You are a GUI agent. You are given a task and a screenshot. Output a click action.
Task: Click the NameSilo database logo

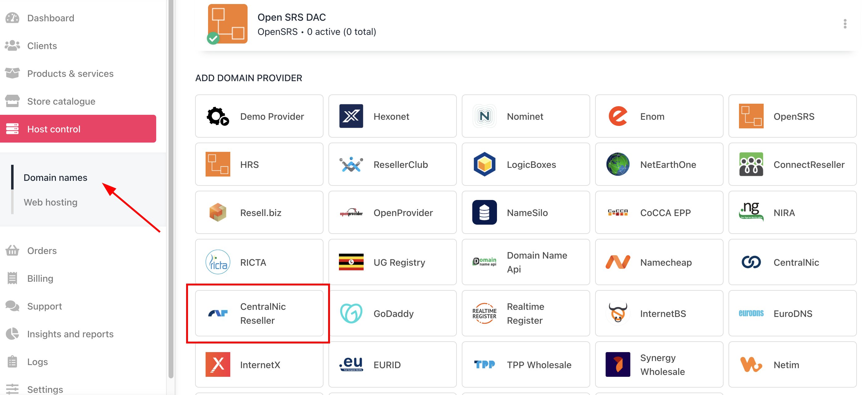tap(484, 213)
